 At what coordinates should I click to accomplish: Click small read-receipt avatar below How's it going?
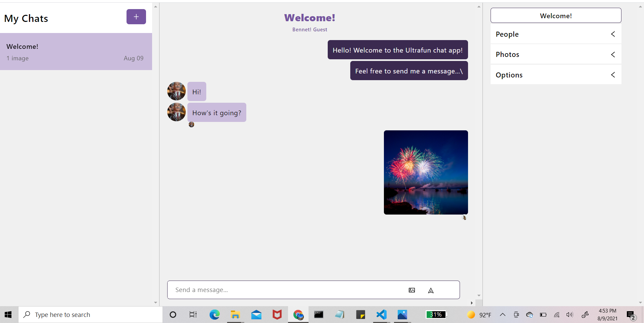(x=191, y=125)
